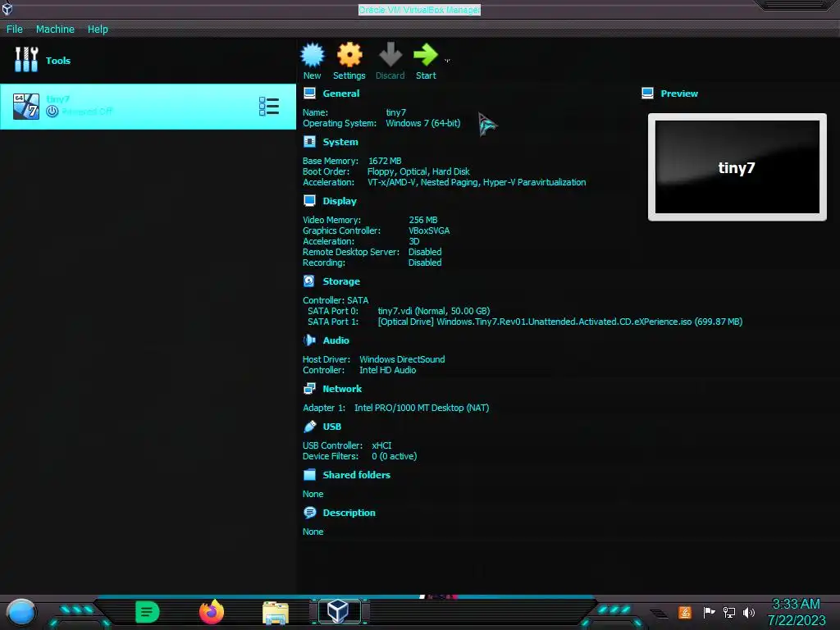Click the network tray icon

728,612
